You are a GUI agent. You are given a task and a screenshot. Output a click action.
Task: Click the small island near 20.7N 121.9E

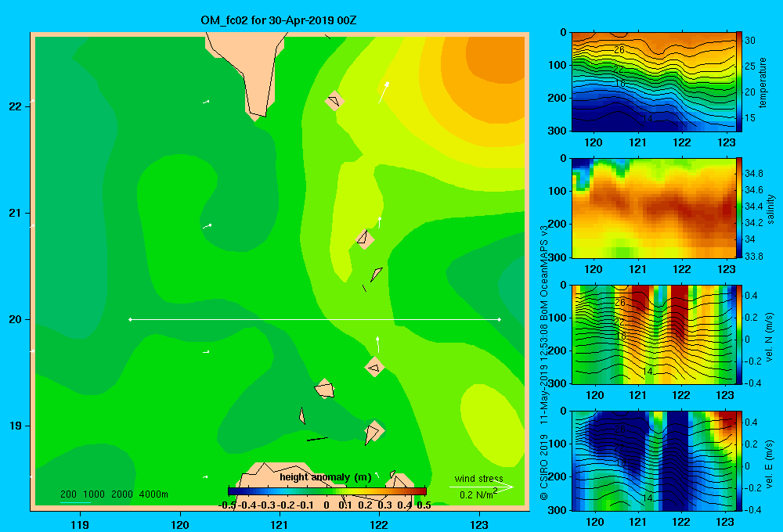[365, 239]
